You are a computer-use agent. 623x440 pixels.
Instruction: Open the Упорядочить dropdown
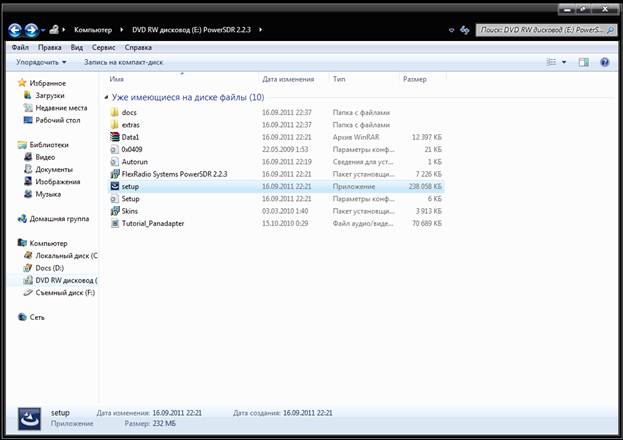[41, 62]
